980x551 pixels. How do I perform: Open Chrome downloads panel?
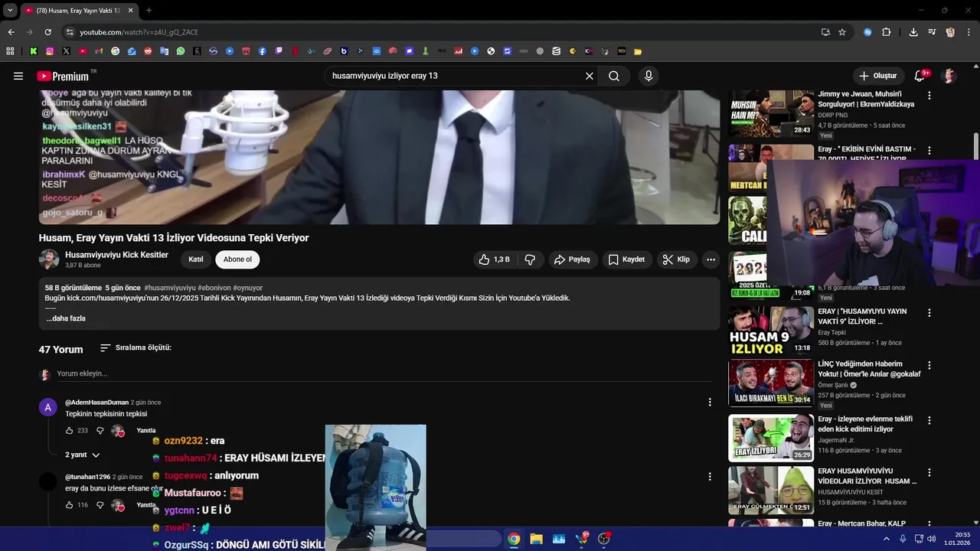[x=913, y=32]
